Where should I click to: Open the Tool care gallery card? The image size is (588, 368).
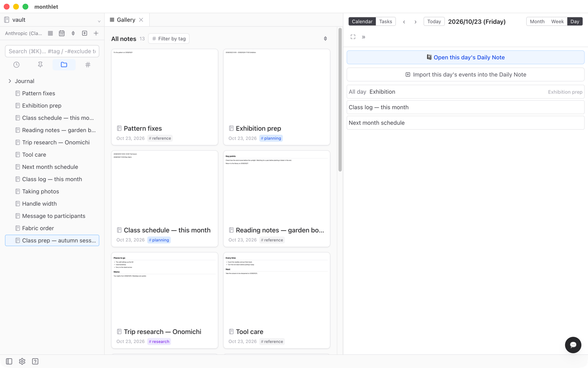[277, 300]
